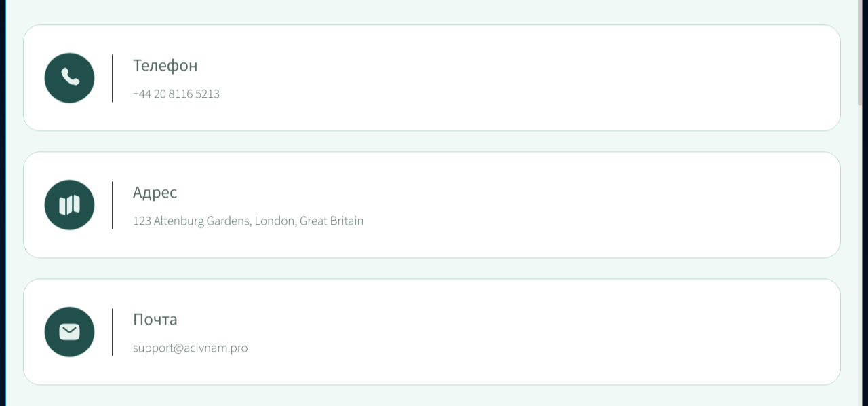Click the folded map icon
The width and height of the screenshot is (868, 406).
[69, 204]
